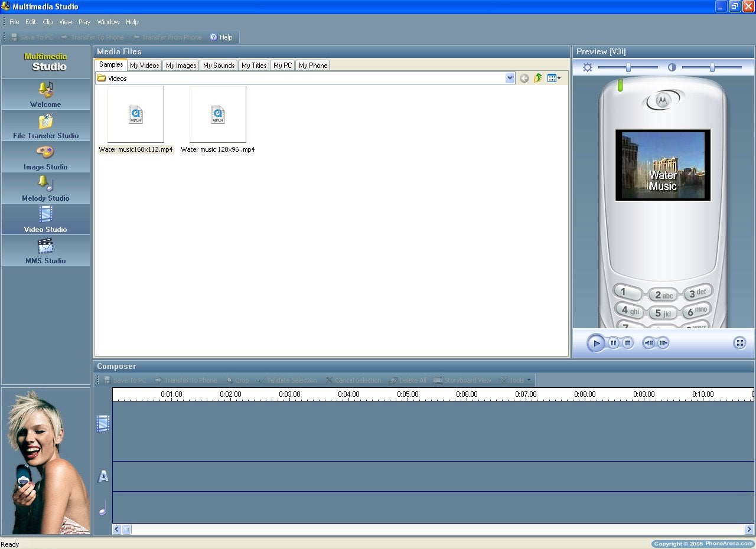Viewport: 756px width, 549px height.
Task: Open the Help menu
Action: tap(132, 22)
